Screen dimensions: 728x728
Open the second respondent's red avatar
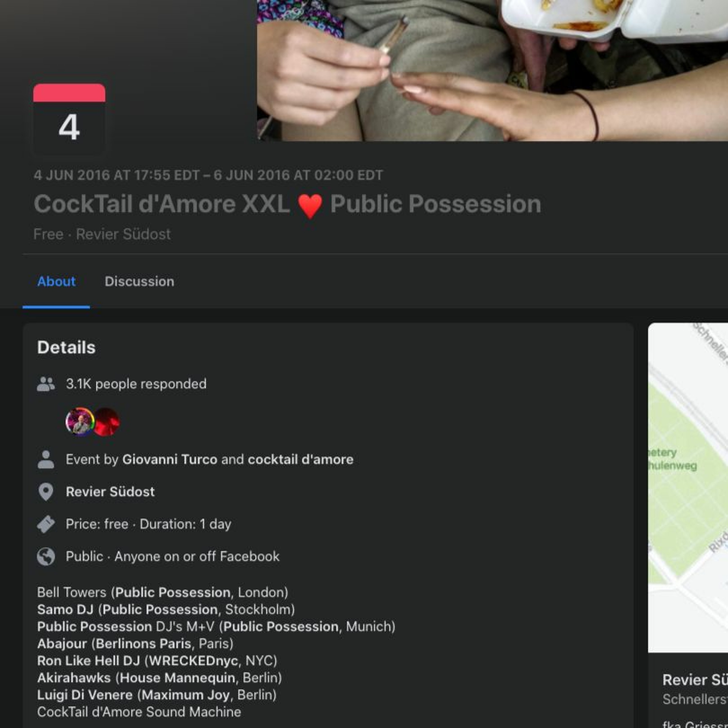pos(107,422)
